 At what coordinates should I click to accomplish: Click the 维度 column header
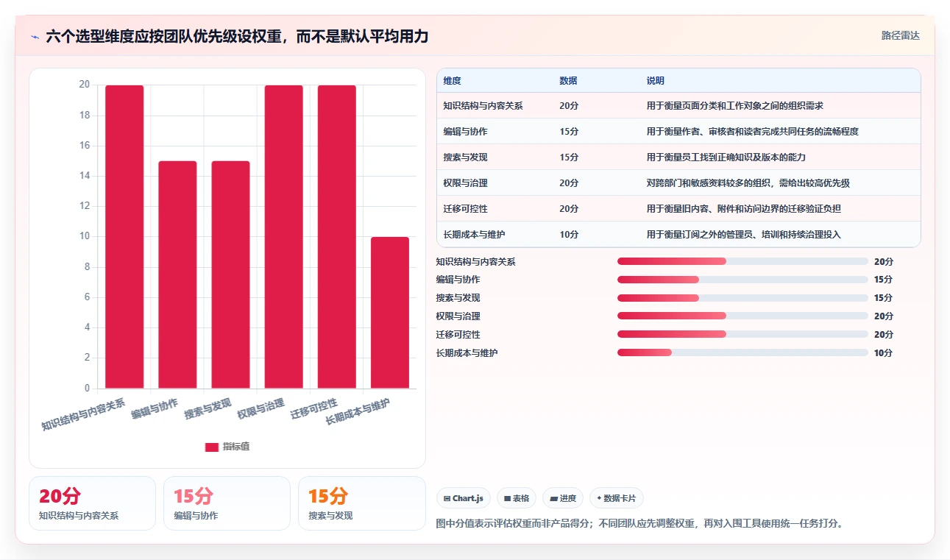tap(452, 81)
